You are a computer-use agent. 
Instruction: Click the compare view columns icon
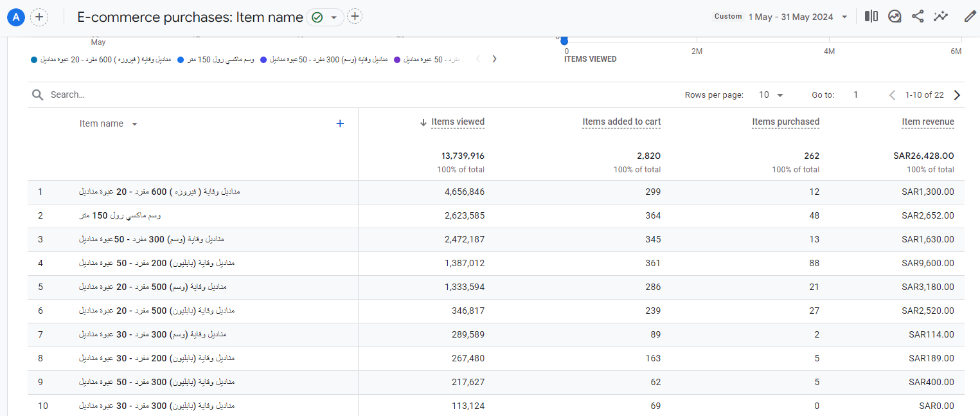click(871, 17)
